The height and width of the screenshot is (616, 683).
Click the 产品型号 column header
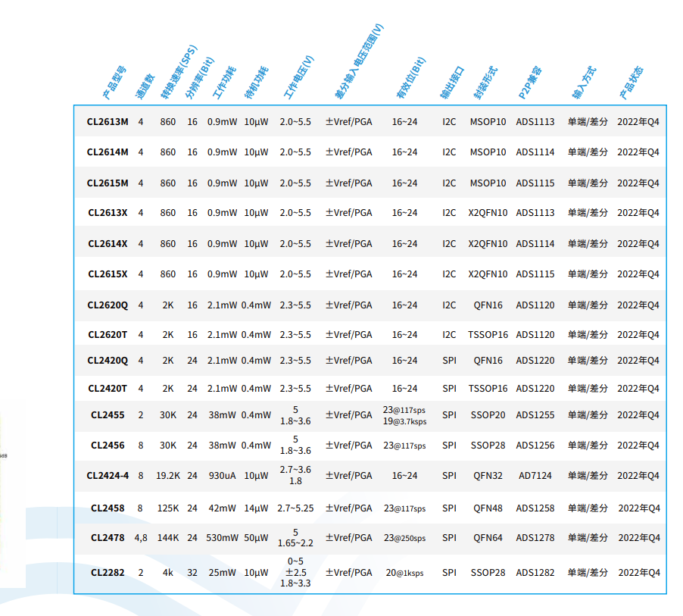[x=114, y=83]
